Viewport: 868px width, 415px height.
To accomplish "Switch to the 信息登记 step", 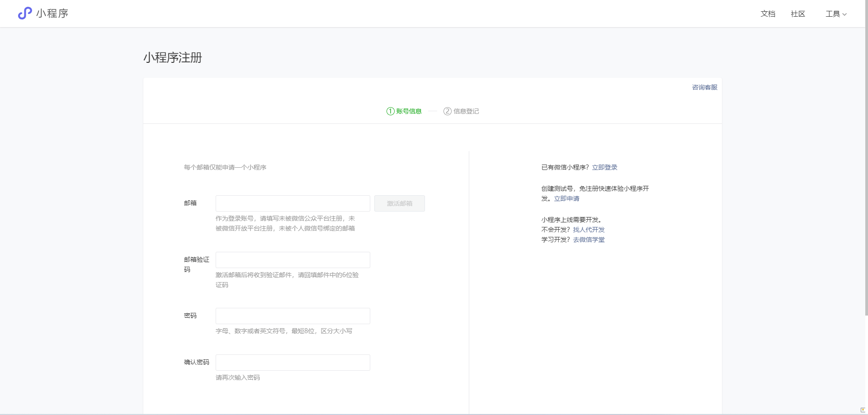I will [x=466, y=111].
